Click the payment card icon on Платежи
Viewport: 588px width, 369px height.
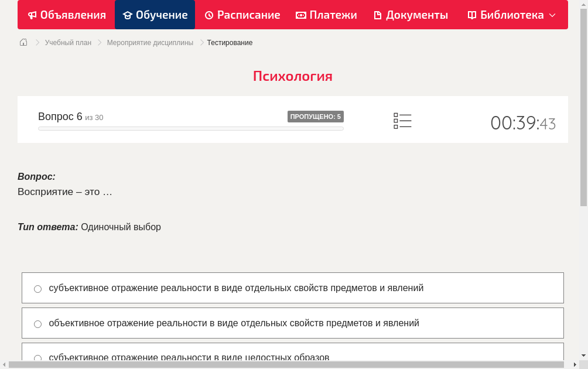[300, 15]
